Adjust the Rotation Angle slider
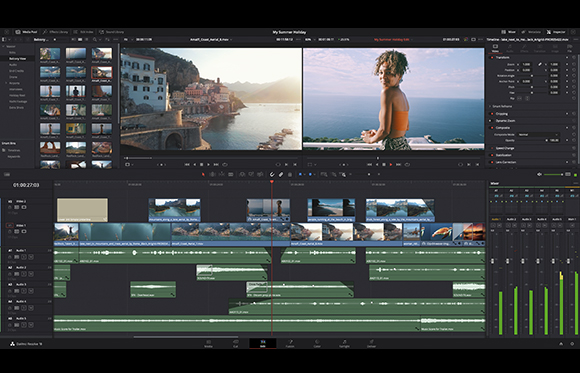This screenshot has height=373, width=580. pyautogui.click(x=532, y=75)
